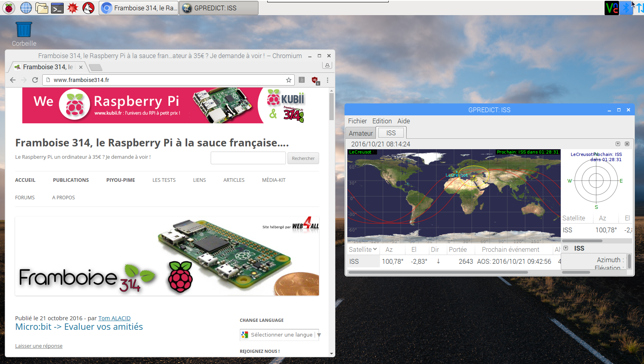Viewport: 644px width, 364px height.
Task: Open the red starburst Mathematica icon
Action: [x=72, y=8]
